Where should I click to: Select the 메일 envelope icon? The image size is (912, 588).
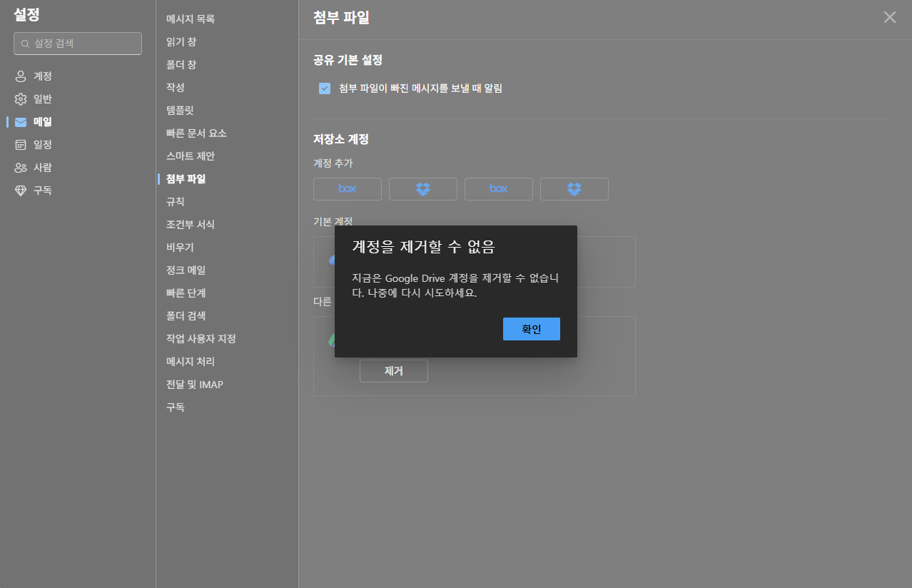21,122
